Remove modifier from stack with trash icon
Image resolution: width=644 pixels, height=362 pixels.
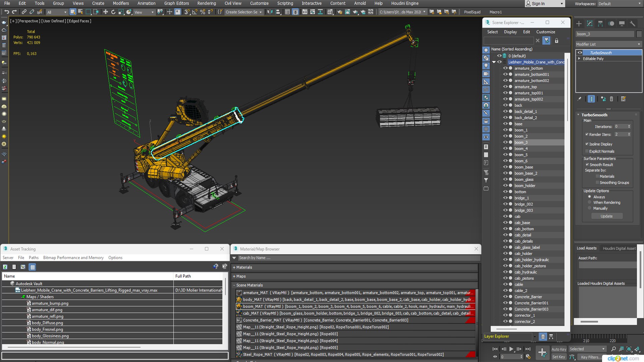coord(611,99)
